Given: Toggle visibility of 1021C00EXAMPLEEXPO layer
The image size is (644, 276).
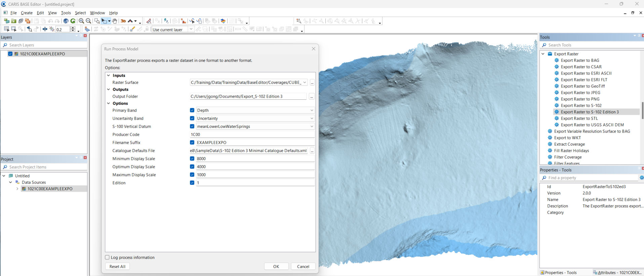Looking at the screenshot, I should click(x=10, y=54).
